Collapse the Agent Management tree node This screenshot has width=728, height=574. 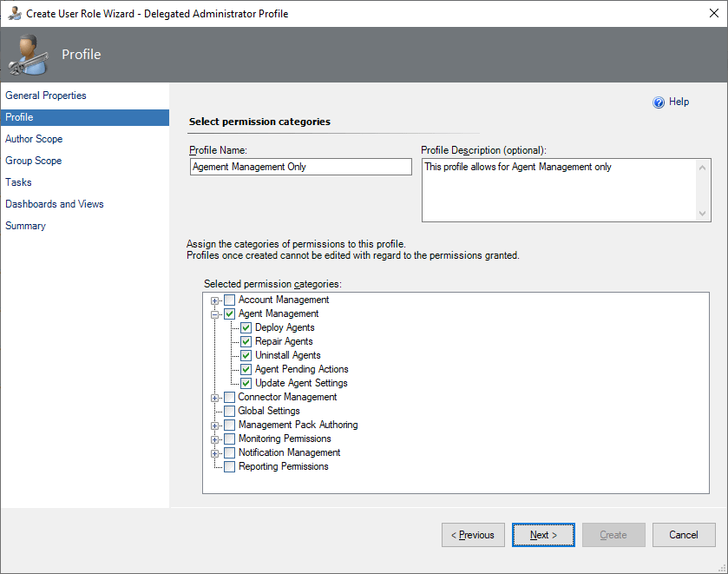tap(215, 314)
